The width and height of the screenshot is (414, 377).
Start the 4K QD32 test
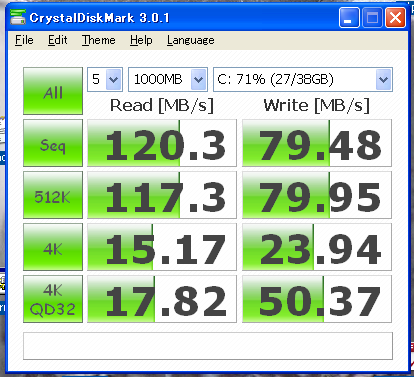tap(53, 299)
